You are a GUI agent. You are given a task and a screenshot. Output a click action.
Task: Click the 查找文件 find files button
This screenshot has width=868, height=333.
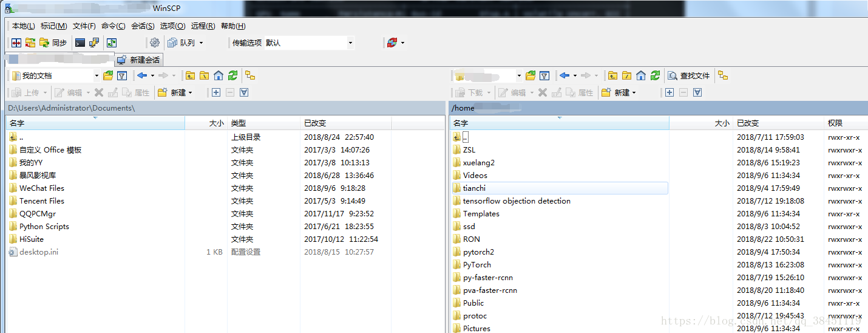click(x=689, y=75)
